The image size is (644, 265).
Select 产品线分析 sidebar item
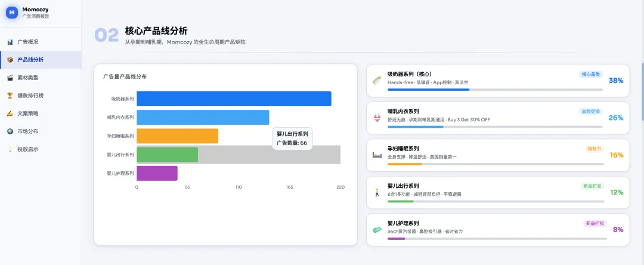pyautogui.click(x=41, y=60)
